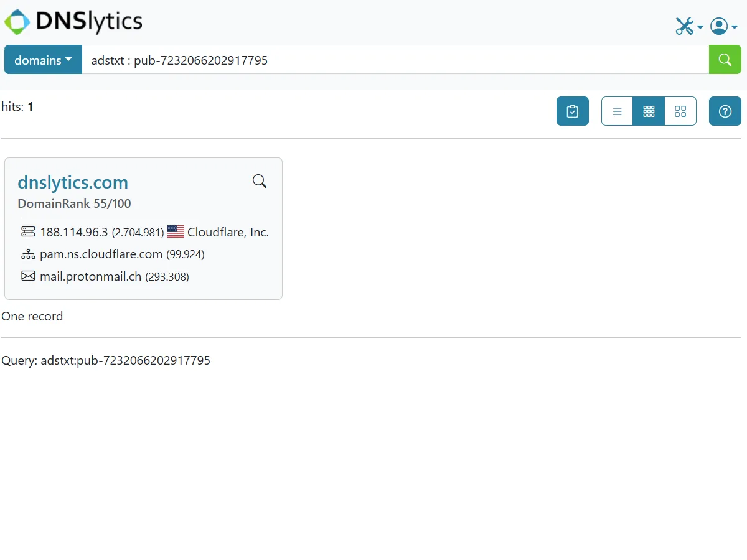Click the clipboard copy results button
Screen dimensions: 747x560
pos(573,111)
